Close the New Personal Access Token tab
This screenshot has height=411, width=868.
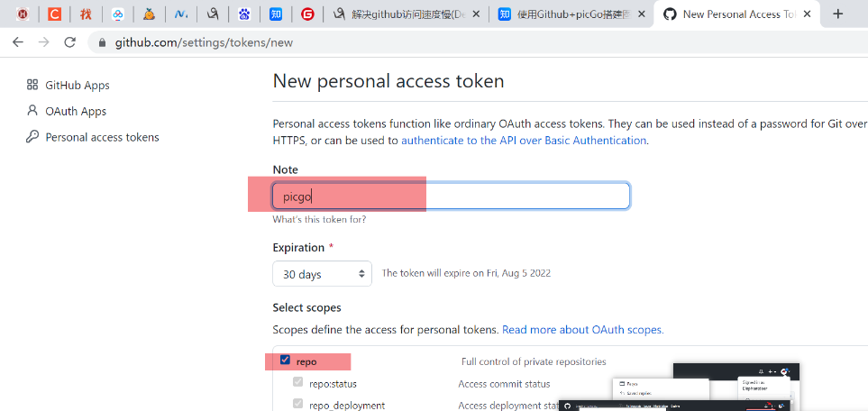pos(806,14)
